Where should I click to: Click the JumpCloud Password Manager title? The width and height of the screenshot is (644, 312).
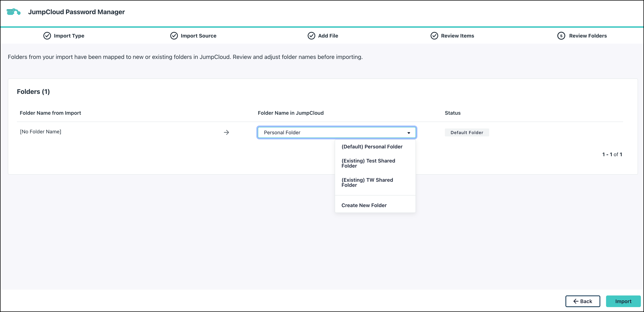pos(76,12)
